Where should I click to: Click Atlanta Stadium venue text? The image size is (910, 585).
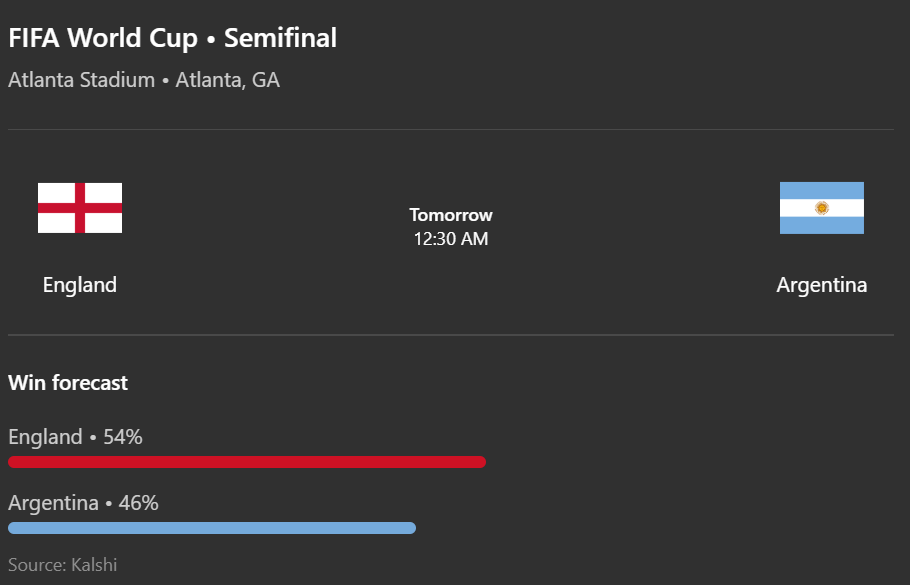[x=82, y=80]
